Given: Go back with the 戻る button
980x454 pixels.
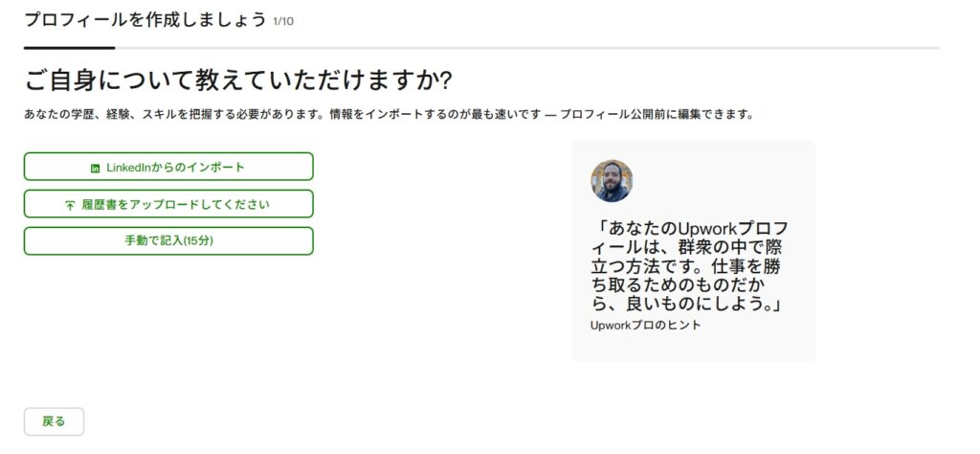Looking at the screenshot, I should click(x=54, y=421).
